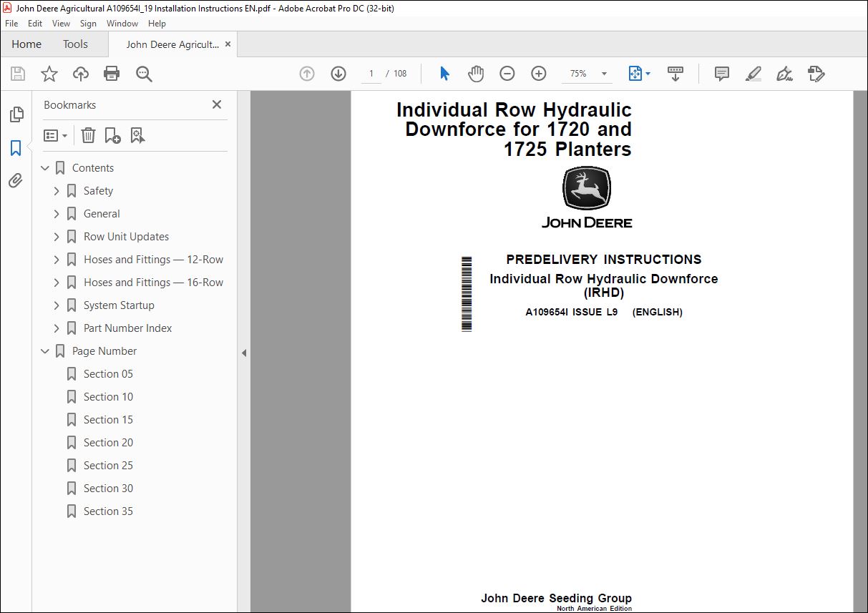868x613 pixels.
Task: Select the Part Number Index label
Action: pos(127,328)
